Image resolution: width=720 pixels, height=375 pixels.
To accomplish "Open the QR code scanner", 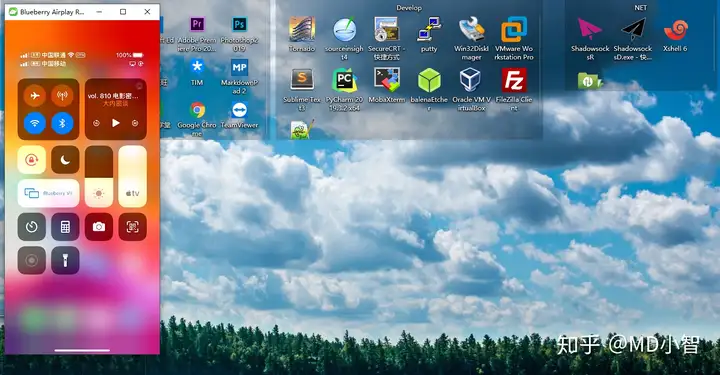I will coord(133,227).
